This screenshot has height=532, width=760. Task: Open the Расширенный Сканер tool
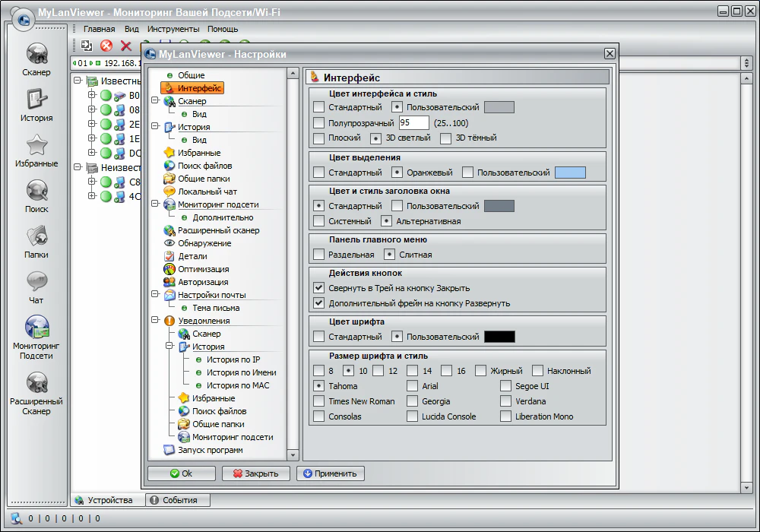tap(36, 384)
